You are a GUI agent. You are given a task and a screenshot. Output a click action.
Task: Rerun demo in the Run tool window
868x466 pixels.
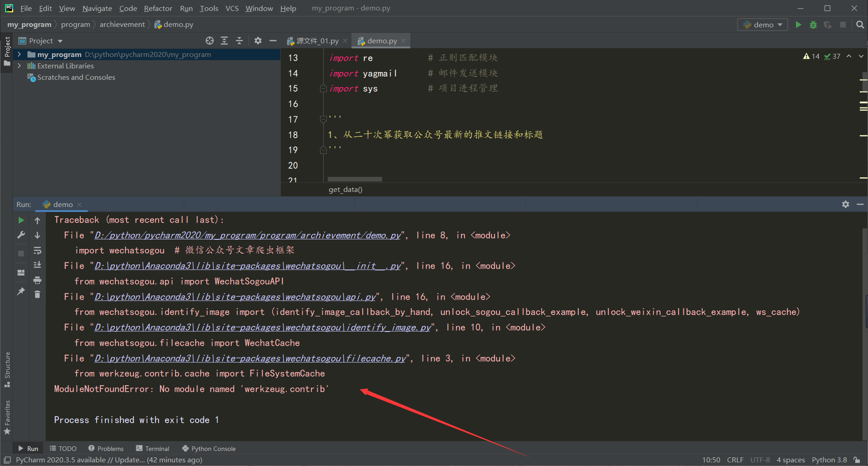coord(21,220)
